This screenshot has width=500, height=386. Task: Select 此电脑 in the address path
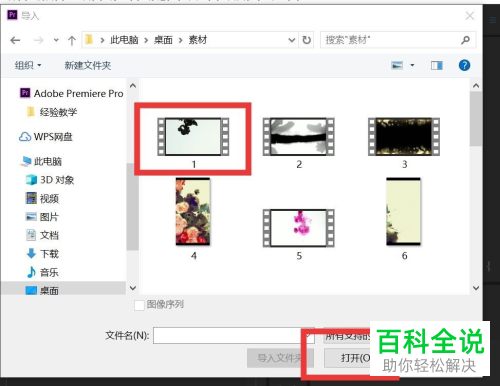tap(124, 40)
